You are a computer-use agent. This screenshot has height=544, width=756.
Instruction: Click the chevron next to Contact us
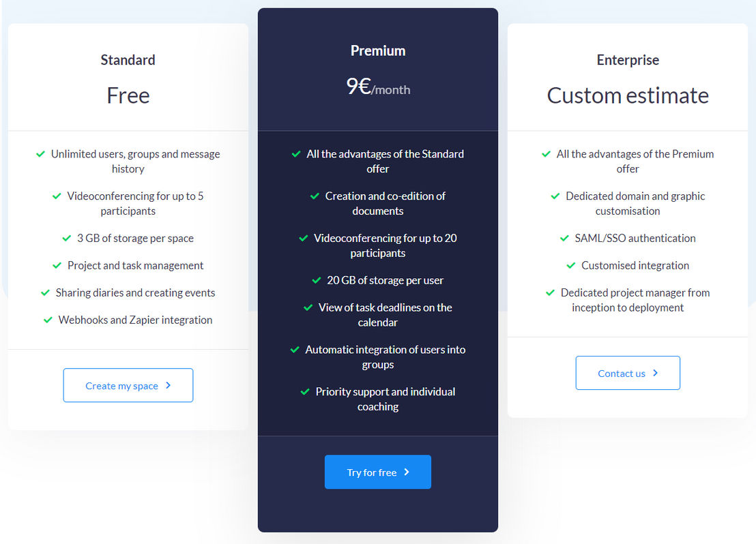655,372
